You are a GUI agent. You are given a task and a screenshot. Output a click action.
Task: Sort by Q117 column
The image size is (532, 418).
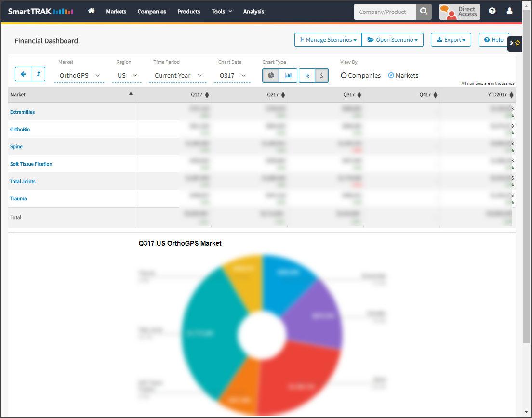[x=207, y=95]
